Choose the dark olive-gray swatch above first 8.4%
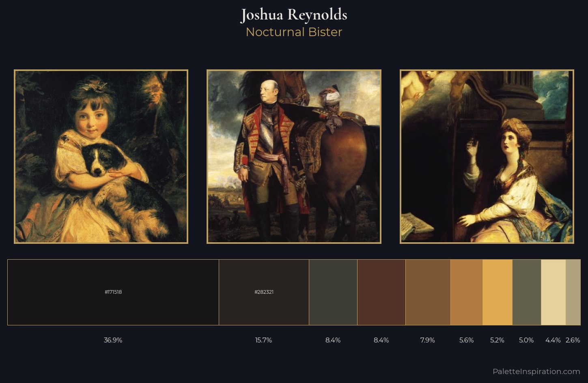This screenshot has width=588, height=383. (333, 292)
